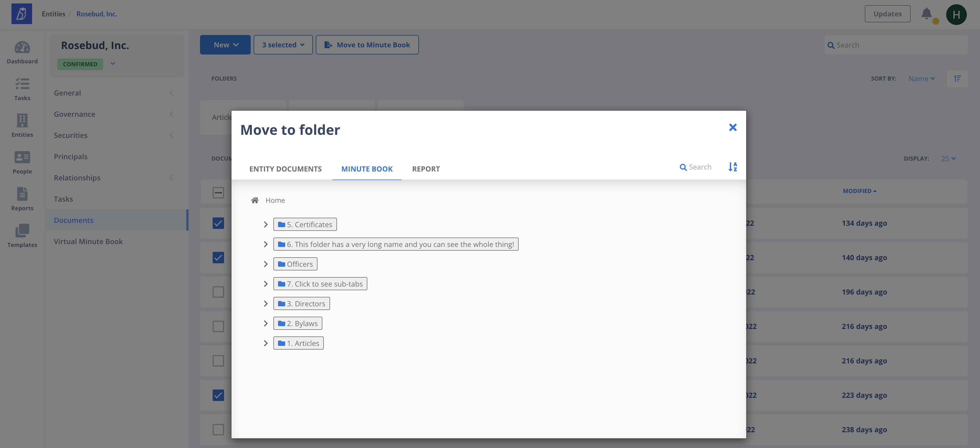980x448 pixels.
Task: Uncheck the first checked document row
Action: pyautogui.click(x=218, y=223)
